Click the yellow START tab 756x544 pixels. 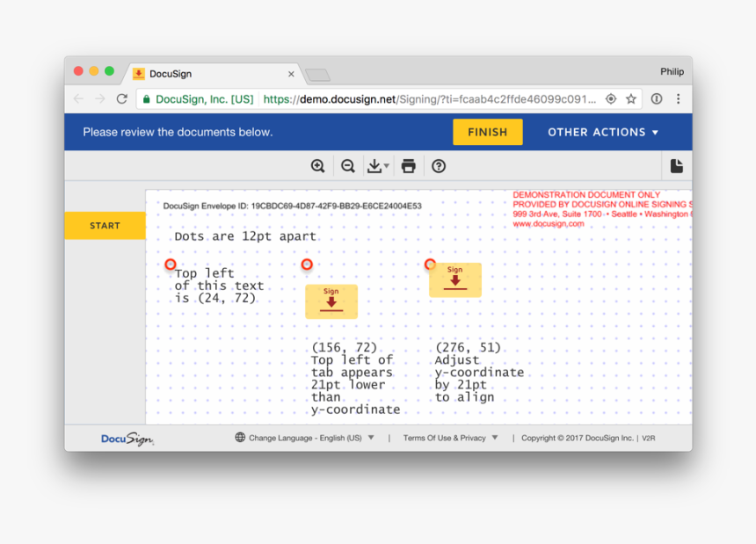click(x=105, y=226)
